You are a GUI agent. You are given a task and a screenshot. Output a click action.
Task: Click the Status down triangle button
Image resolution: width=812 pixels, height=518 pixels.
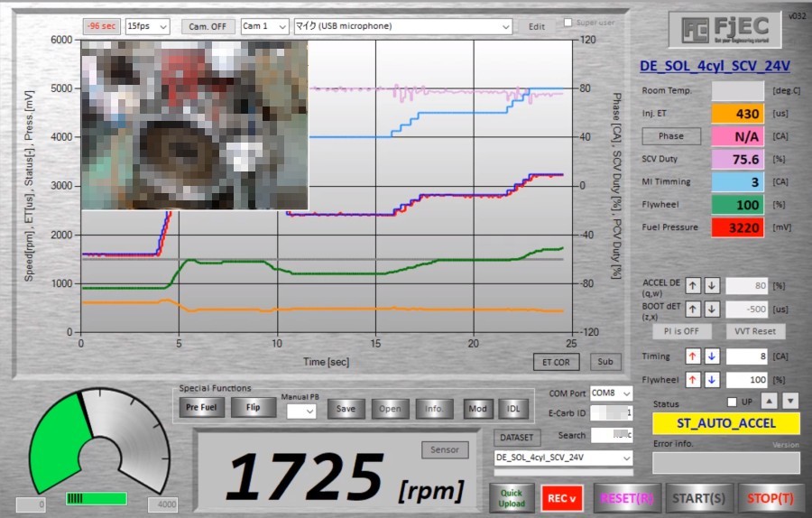click(790, 401)
